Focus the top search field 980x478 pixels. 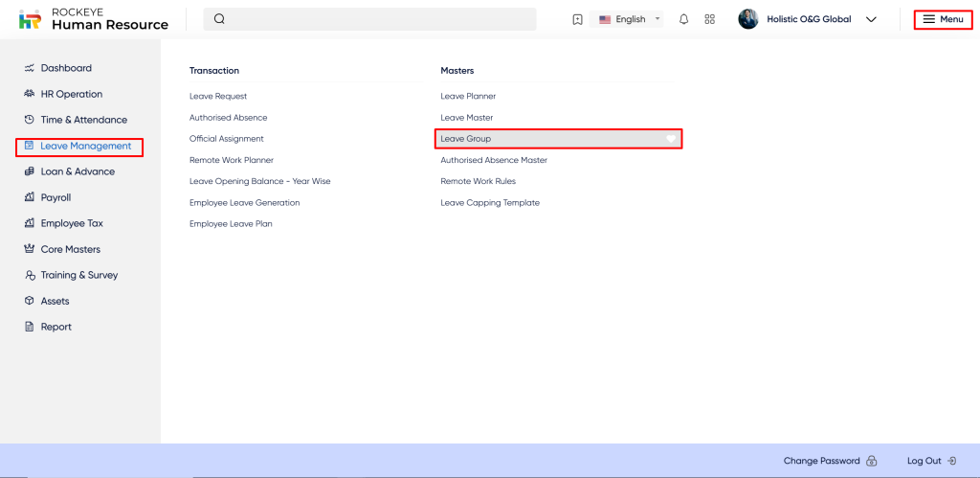(x=373, y=19)
